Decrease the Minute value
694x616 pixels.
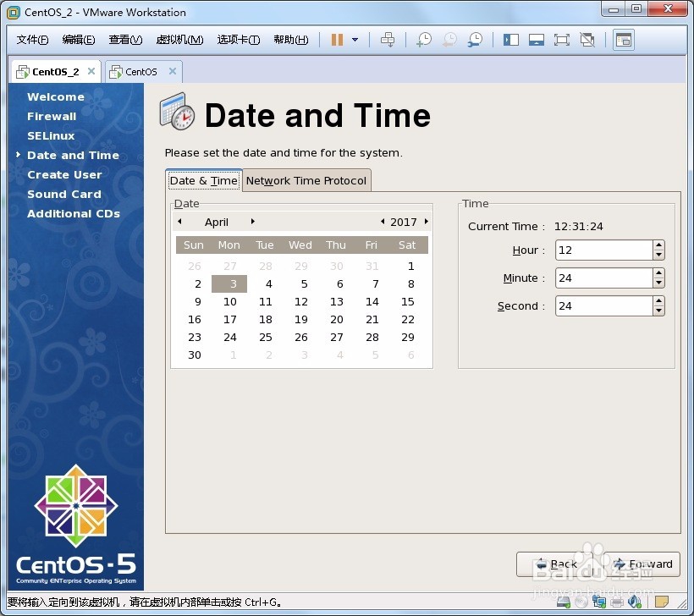[x=659, y=283]
